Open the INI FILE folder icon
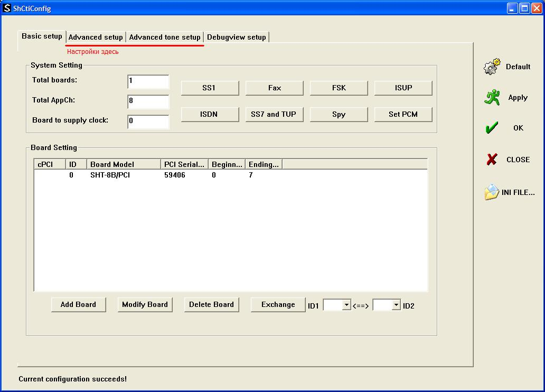Screen dimensions: 545x392 coord(492,192)
